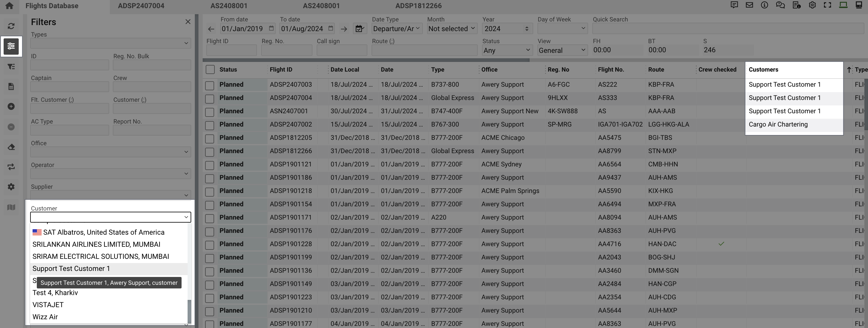Switch to the ADSP1812266 tab
This screenshot has width=868, height=328.
point(418,6)
